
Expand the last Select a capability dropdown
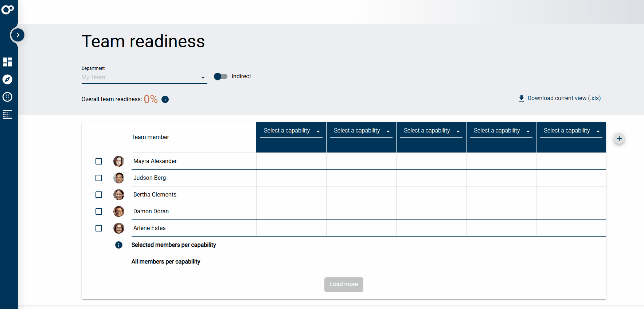tap(571, 131)
